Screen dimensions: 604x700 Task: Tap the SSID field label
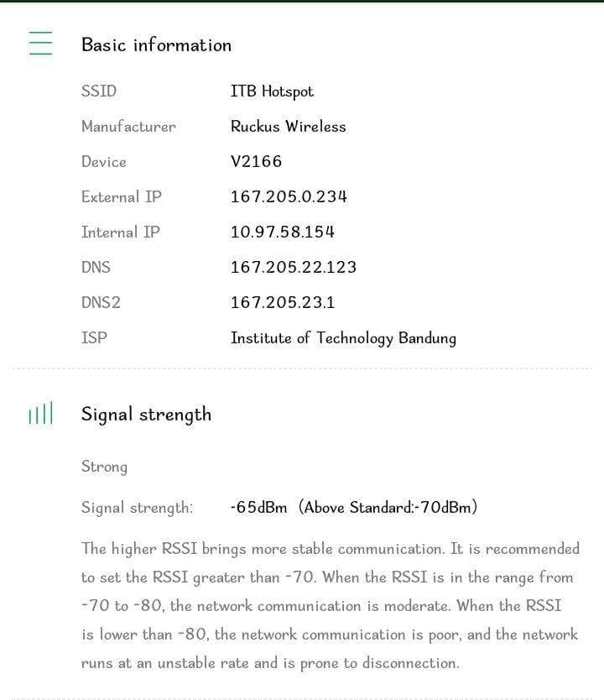(99, 91)
